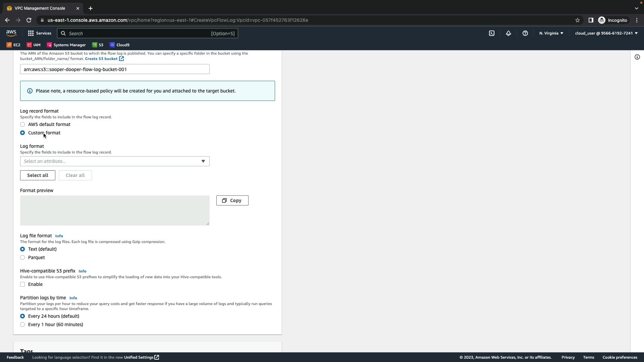644x362 pixels.
Task: Open the N. Virginia region dropdown
Action: 551,33
